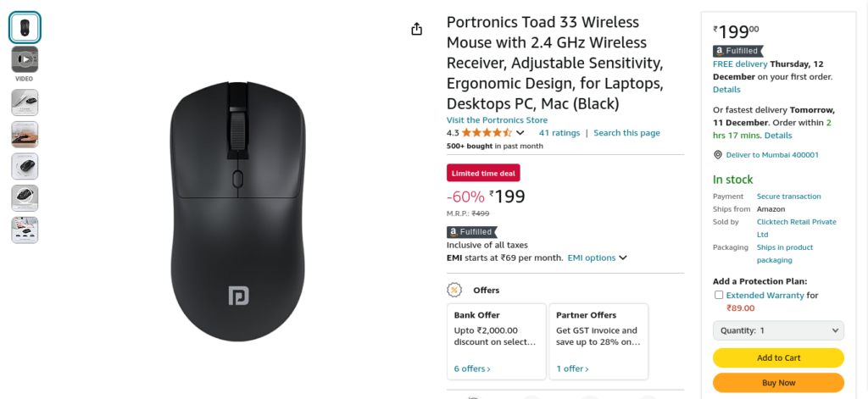Click the Buy Now button

click(778, 382)
